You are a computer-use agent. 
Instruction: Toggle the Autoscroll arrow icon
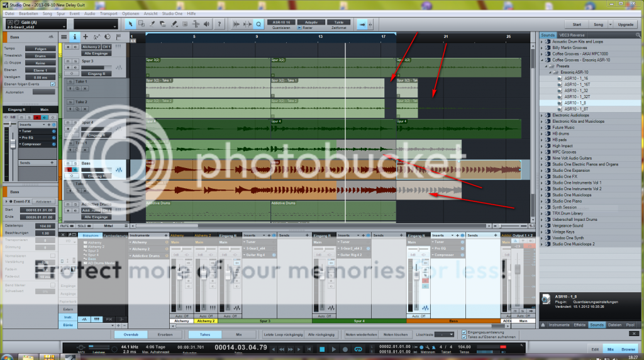pyautogui.click(x=362, y=25)
